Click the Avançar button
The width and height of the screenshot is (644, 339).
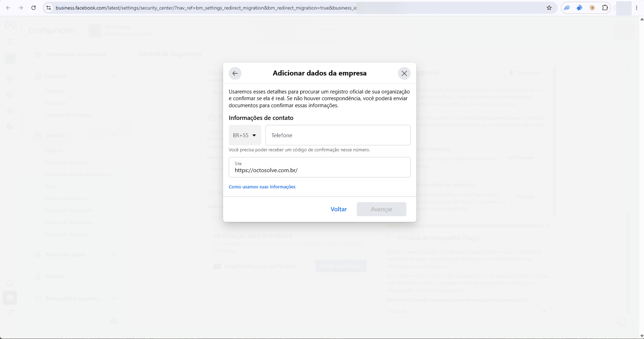point(381,209)
